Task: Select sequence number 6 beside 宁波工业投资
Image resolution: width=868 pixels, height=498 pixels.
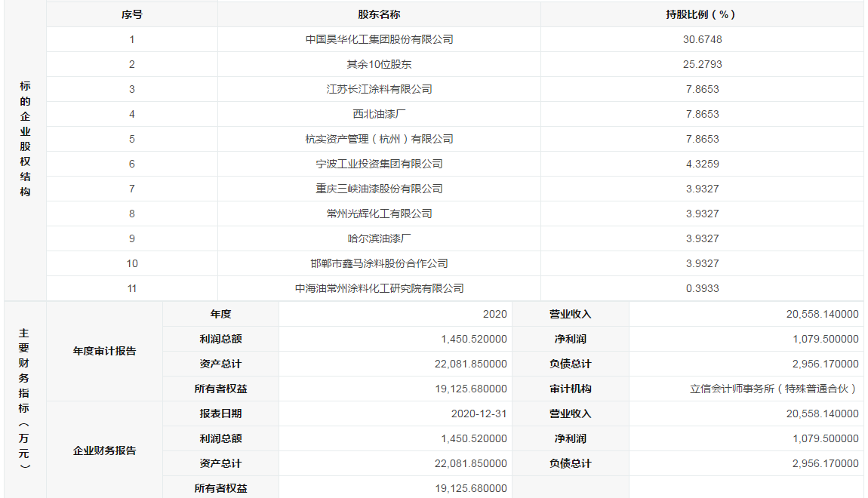Action: pyautogui.click(x=132, y=164)
